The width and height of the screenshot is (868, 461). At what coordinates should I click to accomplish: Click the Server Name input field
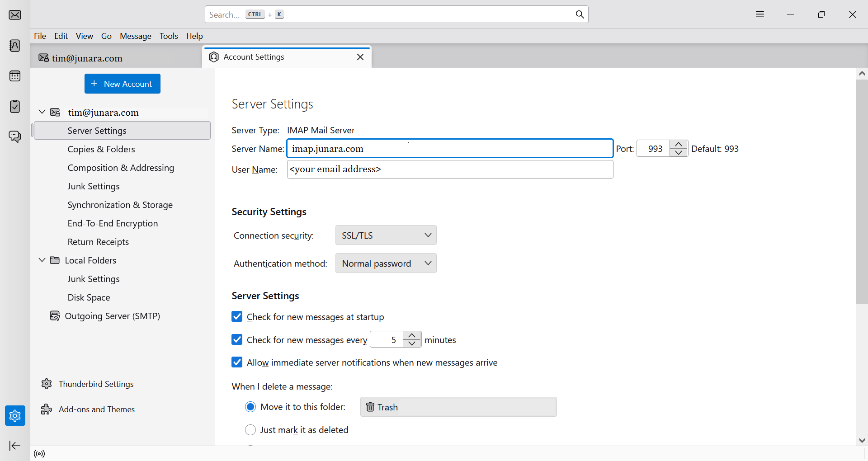[450, 148]
